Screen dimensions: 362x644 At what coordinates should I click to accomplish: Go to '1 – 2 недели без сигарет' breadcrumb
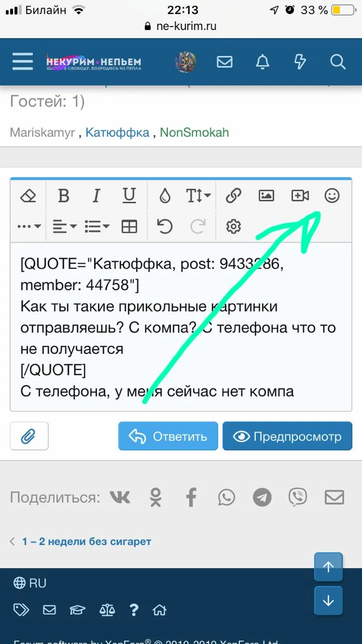(86, 542)
